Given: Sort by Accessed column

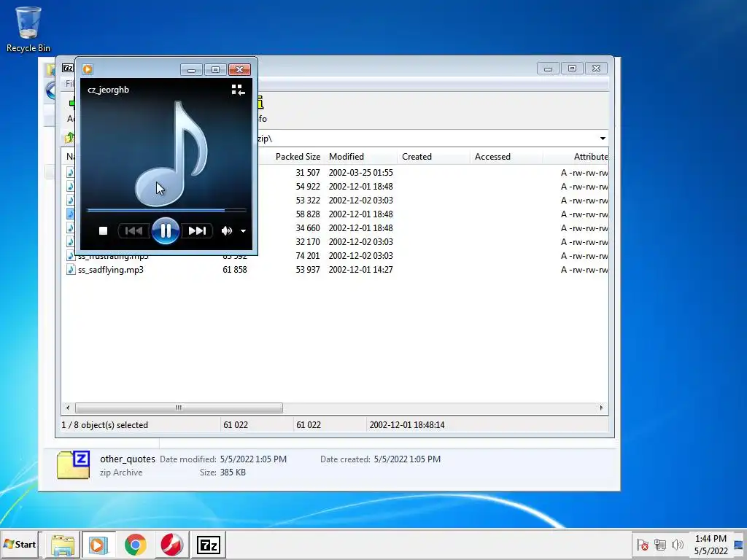Looking at the screenshot, I should [x=492, y=157].
